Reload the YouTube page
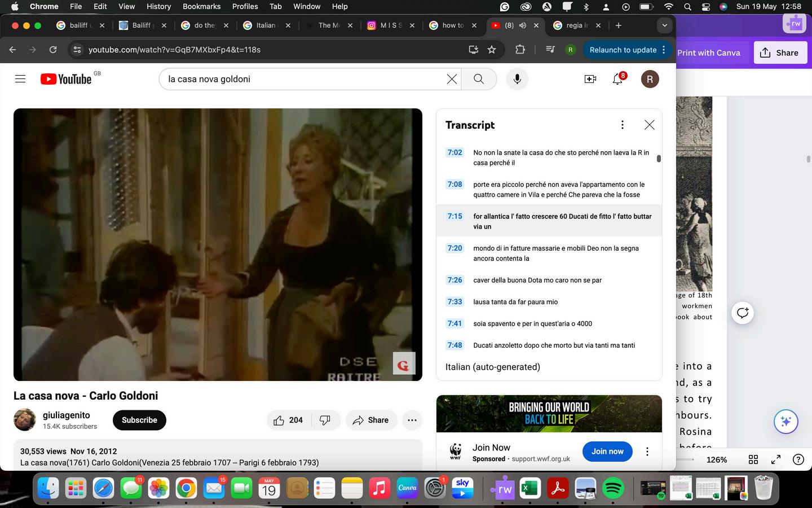This screenshot has width=812, height=508. coord(53,50)
